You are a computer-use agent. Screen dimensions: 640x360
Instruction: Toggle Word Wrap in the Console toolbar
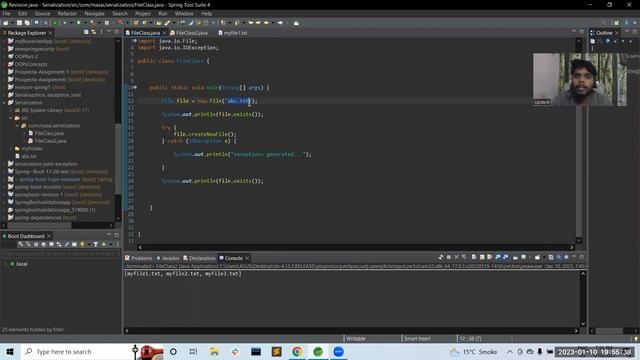[490, 257]
